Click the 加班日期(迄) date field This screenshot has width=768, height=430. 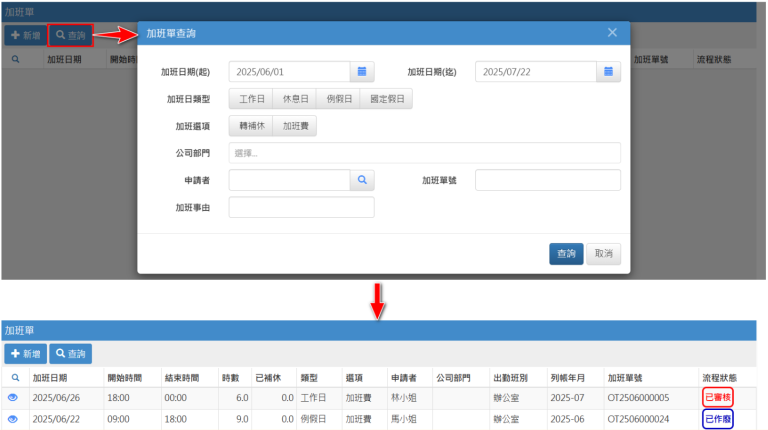pos(536,72)
